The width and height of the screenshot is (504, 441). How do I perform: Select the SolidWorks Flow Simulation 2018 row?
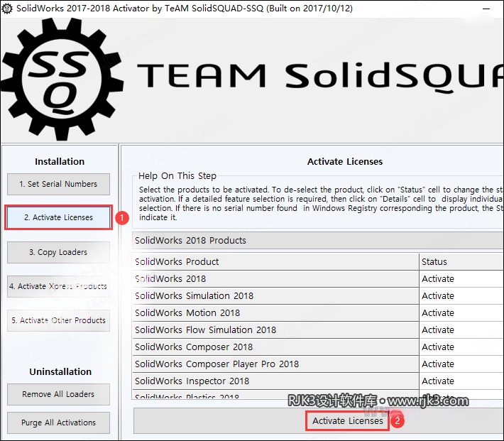275,330
